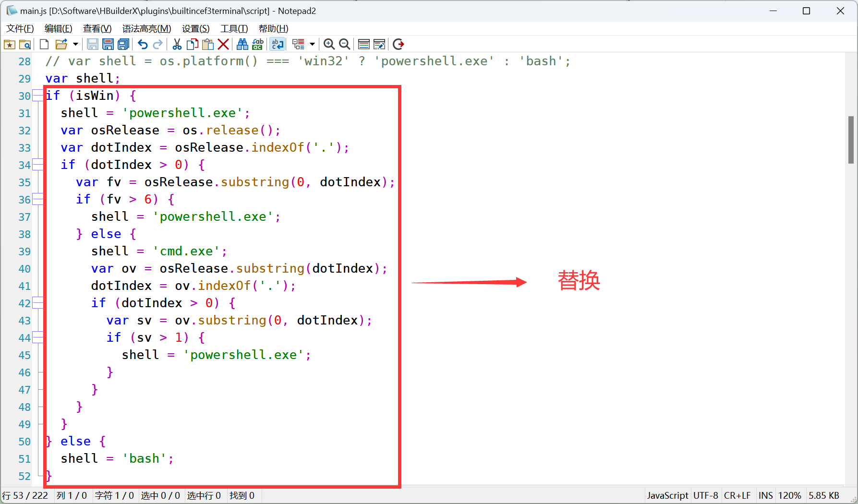Click 选中行 0 status entry
The image size is (858, 504).
(204, 495)
